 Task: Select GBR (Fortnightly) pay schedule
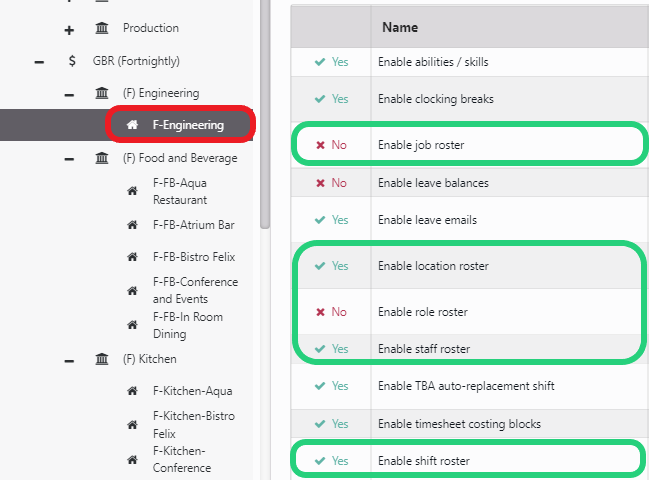coord(136,61)
